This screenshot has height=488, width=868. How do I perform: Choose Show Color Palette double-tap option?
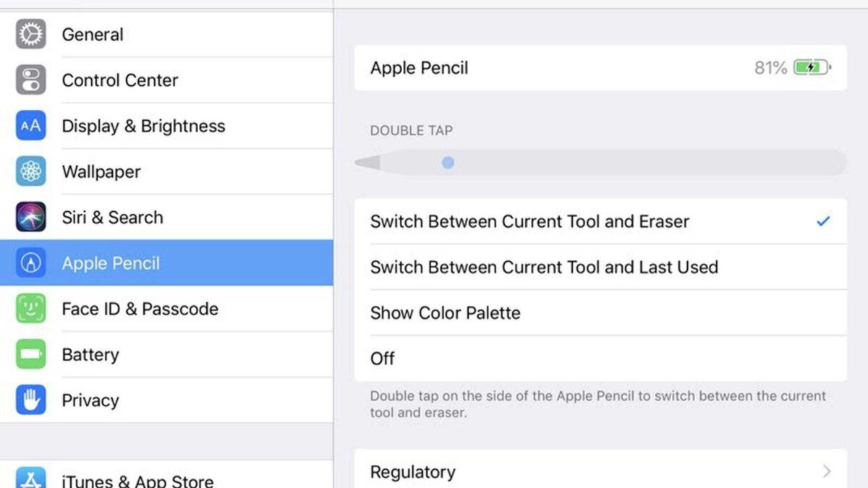coord(446,312)
